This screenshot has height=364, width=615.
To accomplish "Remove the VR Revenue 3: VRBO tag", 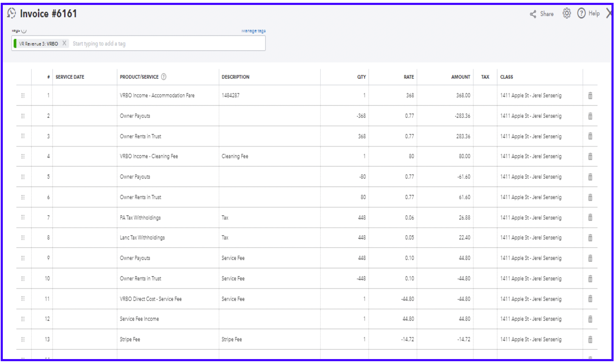I will click(64, 43).
